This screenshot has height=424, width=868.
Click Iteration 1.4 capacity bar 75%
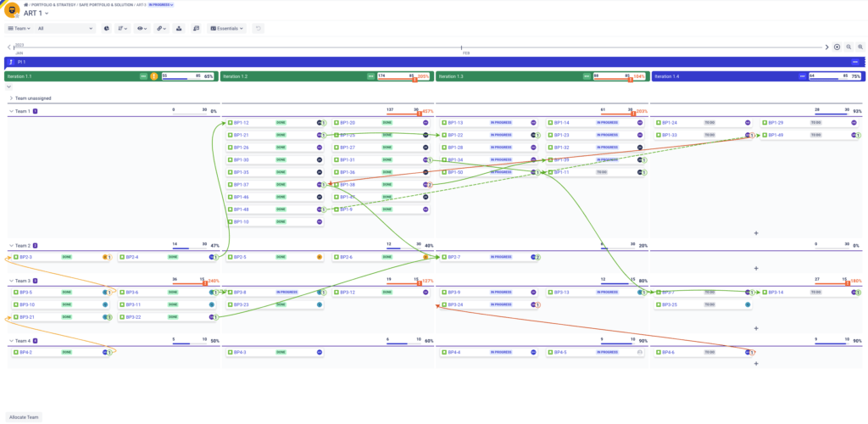(x=835, y=76)
